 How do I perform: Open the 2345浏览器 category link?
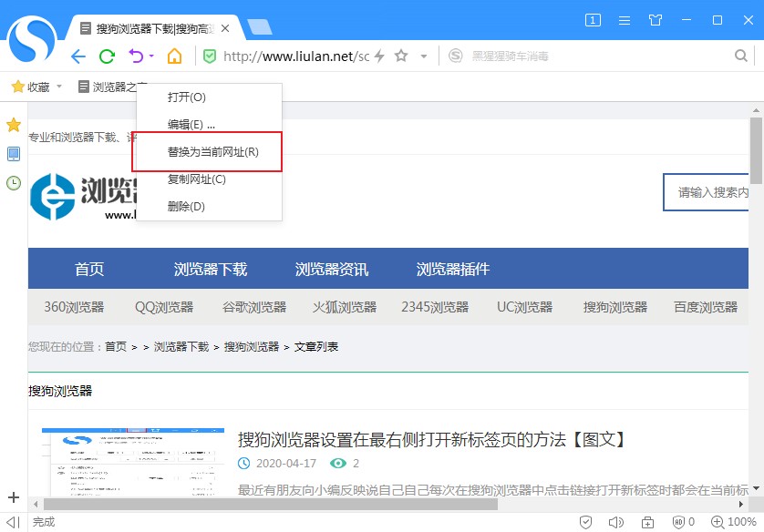[435, 307]
